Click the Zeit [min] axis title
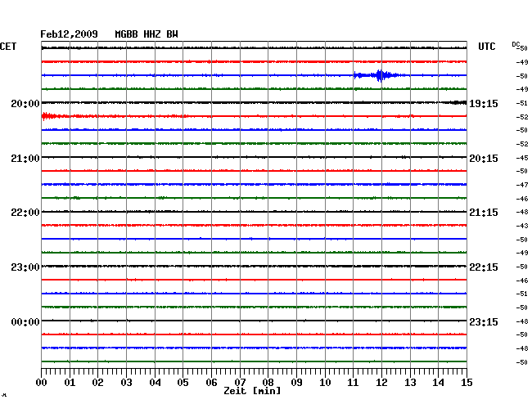 tap(252, 391)
